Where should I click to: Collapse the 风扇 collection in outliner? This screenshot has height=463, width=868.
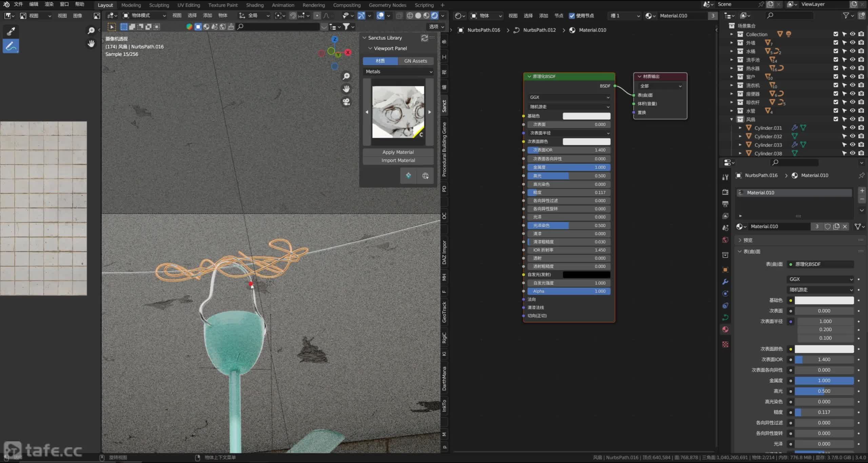731,119
